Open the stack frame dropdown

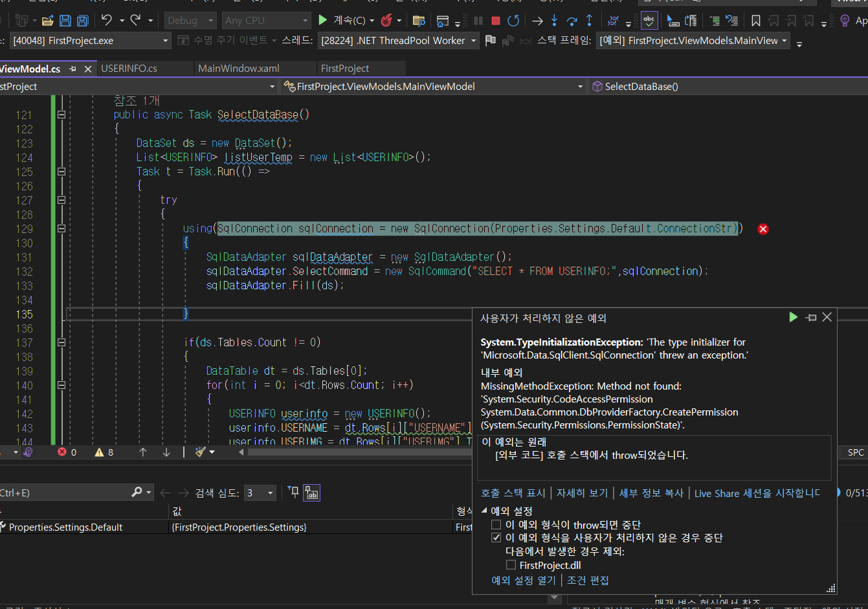pos(693,41)
